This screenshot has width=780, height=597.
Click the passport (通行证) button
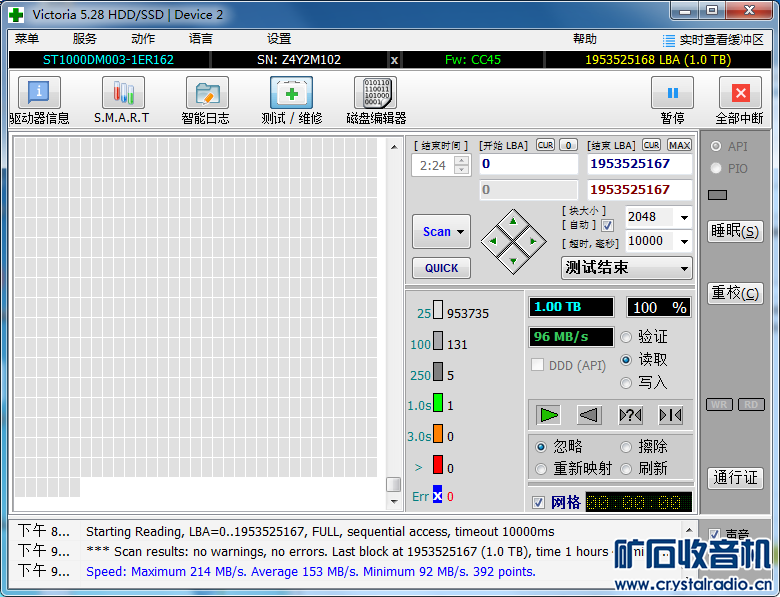pos(735,478)
